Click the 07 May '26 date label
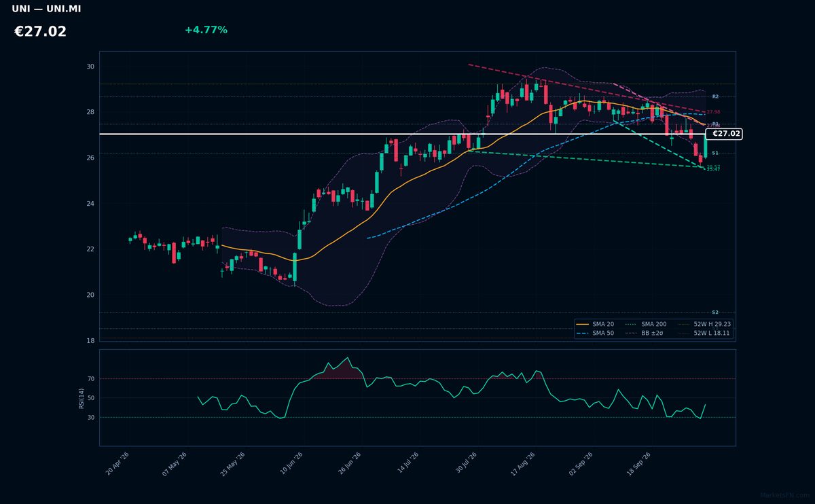 coord(175,464)
